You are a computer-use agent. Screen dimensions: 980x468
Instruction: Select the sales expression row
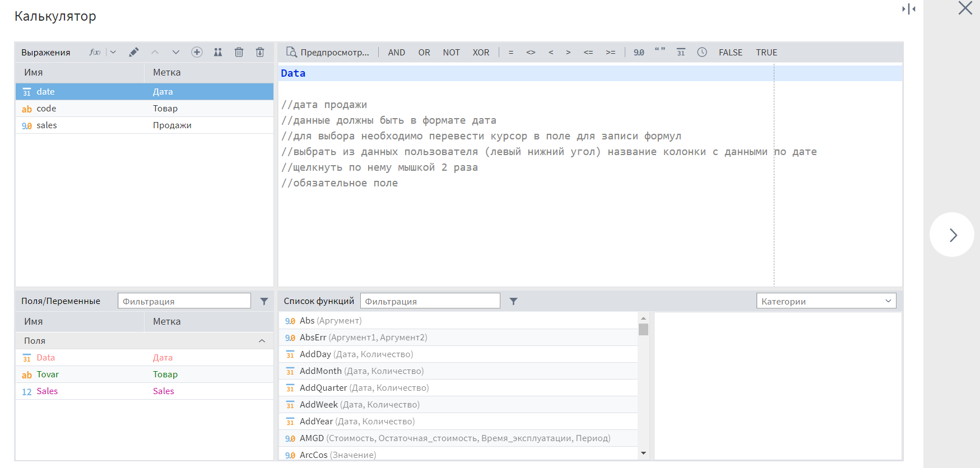click(145, 125)
